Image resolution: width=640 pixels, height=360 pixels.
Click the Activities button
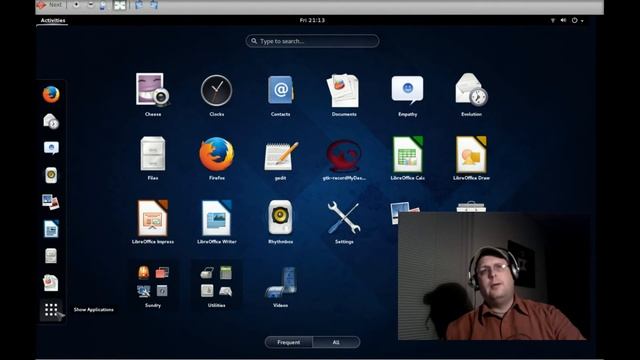pos(53,20)
